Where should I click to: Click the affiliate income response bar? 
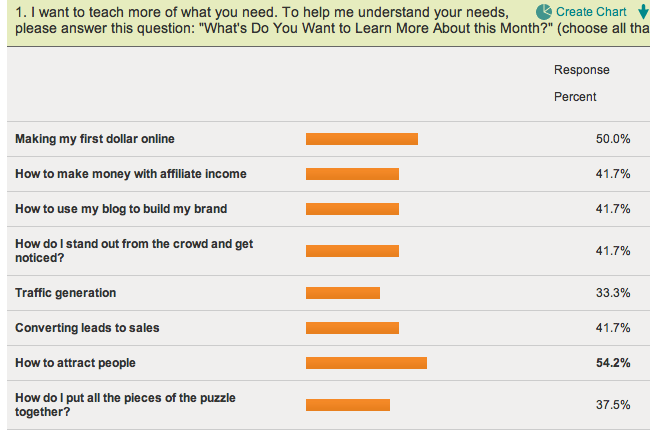pos(352,174)
